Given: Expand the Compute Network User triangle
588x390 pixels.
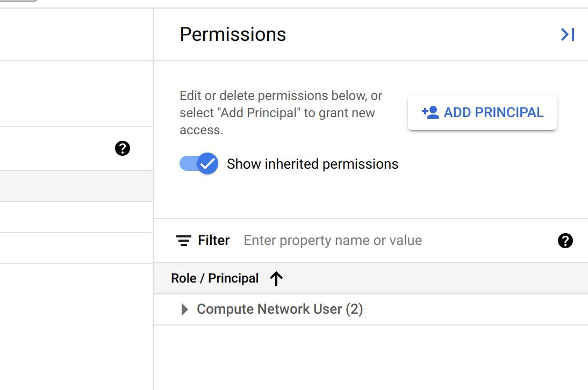Looking at the screenshot, I should pos(184,309).
